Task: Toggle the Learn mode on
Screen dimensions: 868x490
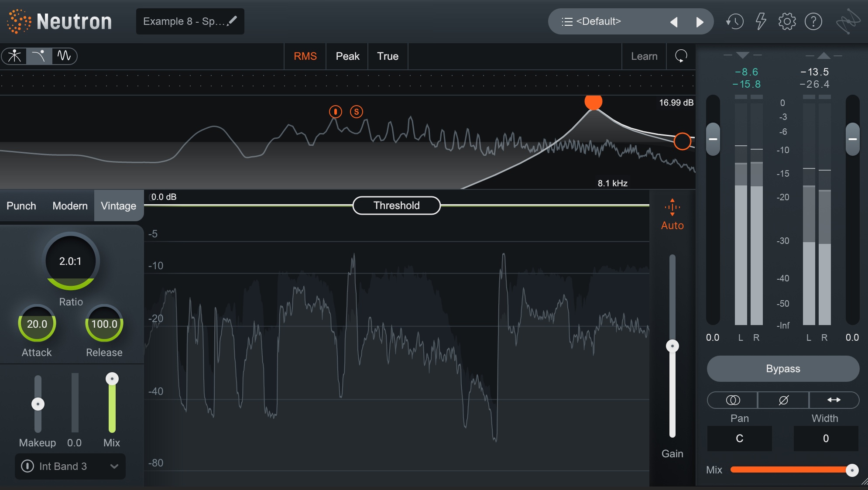Action: click(x=645, y=57)
